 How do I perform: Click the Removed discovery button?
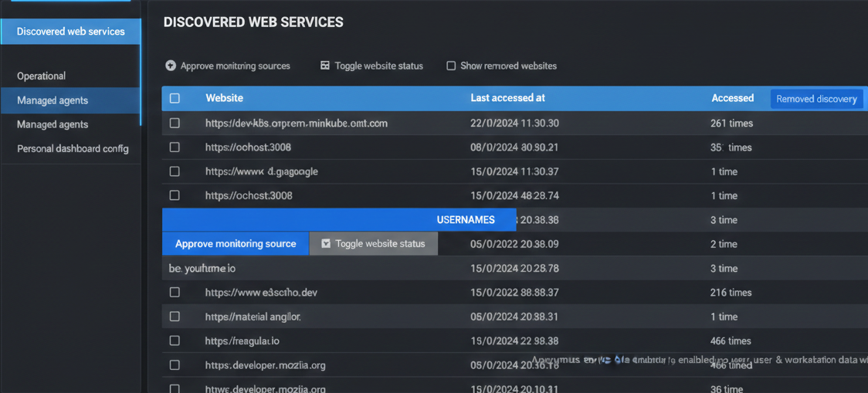click(816, 99)
